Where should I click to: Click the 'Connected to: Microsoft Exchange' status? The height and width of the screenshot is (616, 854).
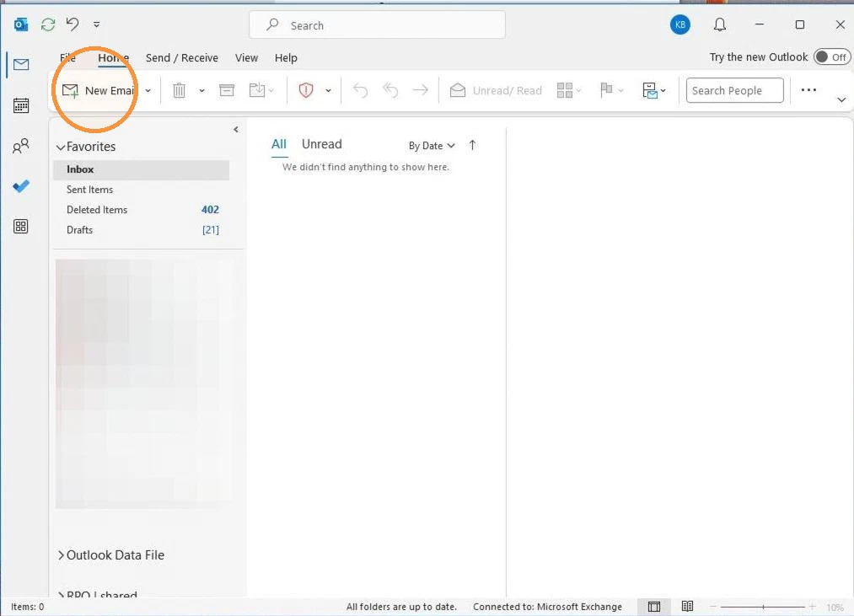(547, 607)
